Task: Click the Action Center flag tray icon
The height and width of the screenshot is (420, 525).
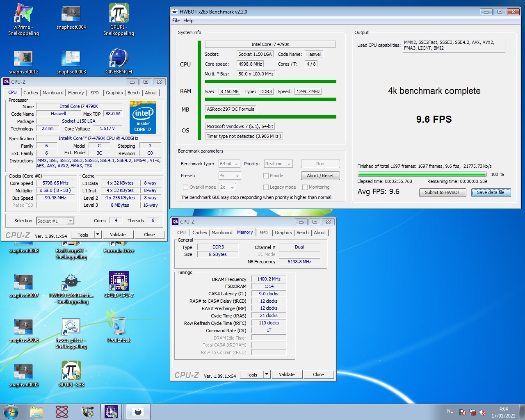Action: (463, 412)
